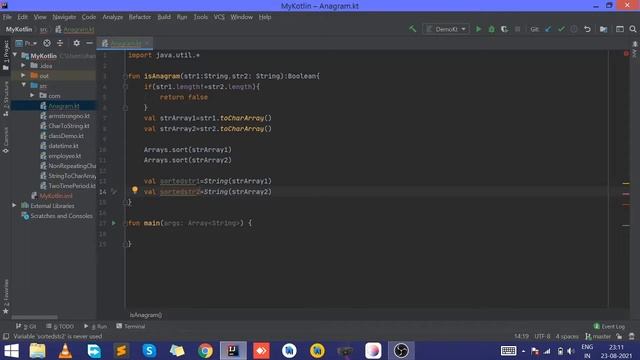Click the rollback undo arrow icon

[587, 29]
